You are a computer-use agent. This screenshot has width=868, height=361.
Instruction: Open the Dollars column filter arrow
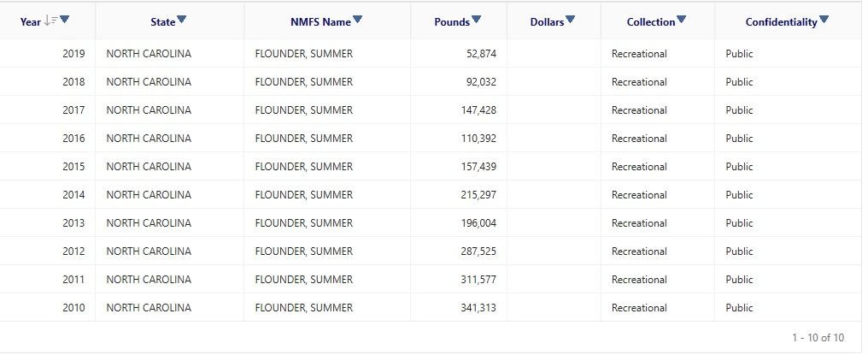point(570,20)
